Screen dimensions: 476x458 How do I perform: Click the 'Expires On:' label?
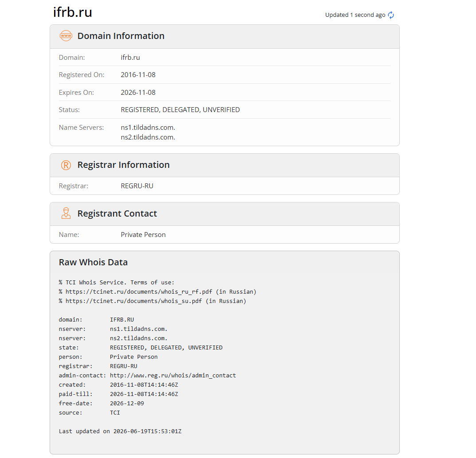pyautogui.click(x=76, y=92)
